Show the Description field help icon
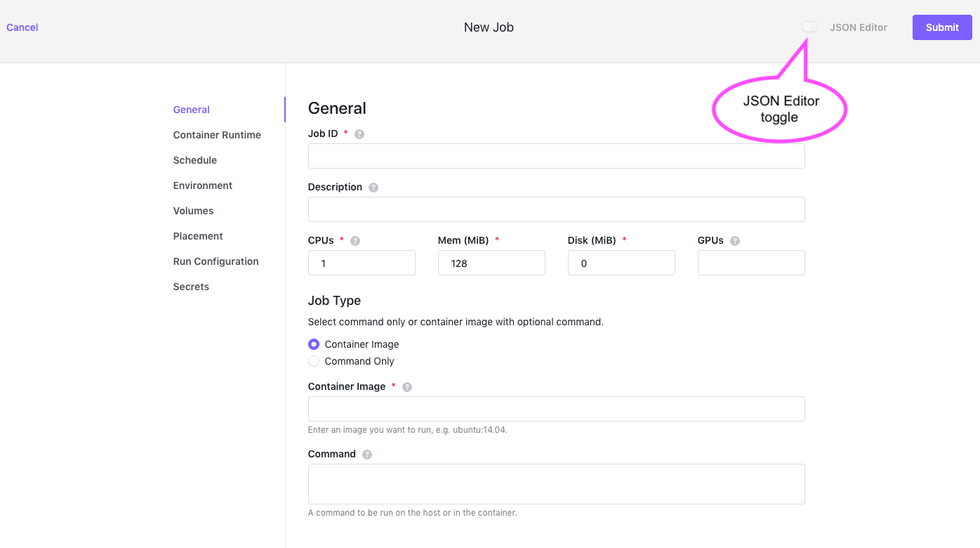The width and height of the screenshot is (980, 548). [373, 188]
